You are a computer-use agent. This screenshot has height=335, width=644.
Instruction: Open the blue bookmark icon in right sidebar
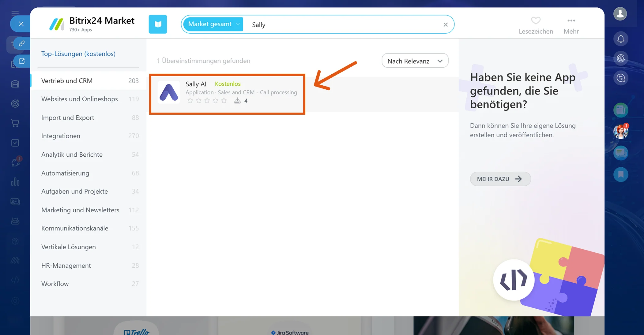(x=621, y=175)
